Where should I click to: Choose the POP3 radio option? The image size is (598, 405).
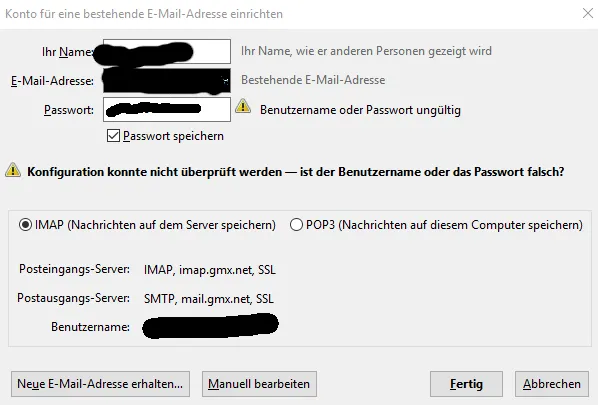click(x=296, y=225)
